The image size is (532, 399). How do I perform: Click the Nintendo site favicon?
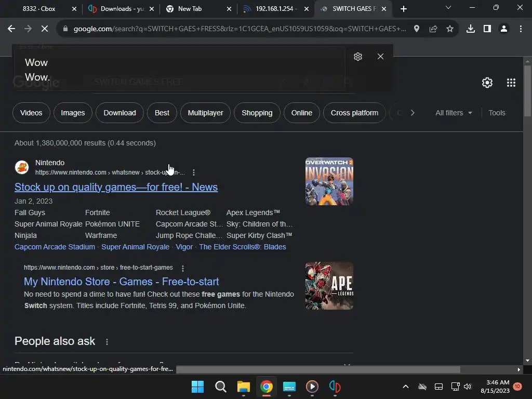click(22, 167)
